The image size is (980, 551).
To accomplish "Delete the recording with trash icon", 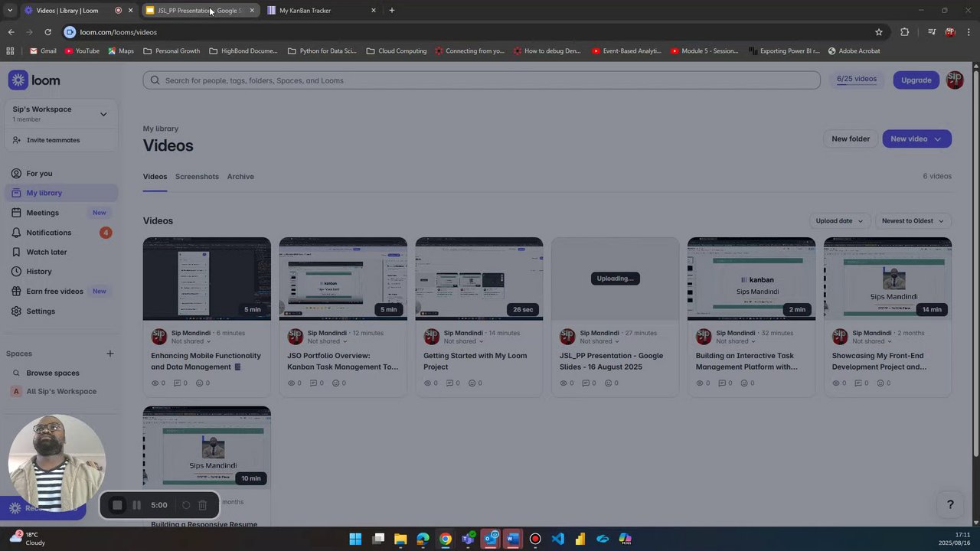I will 203,505.
